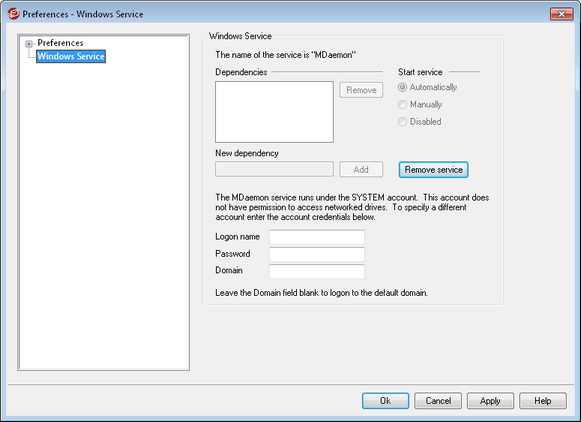This screenshot has height=422, width=581.
Task: Close the Preferences dialog window
Action: pos(562,14)
